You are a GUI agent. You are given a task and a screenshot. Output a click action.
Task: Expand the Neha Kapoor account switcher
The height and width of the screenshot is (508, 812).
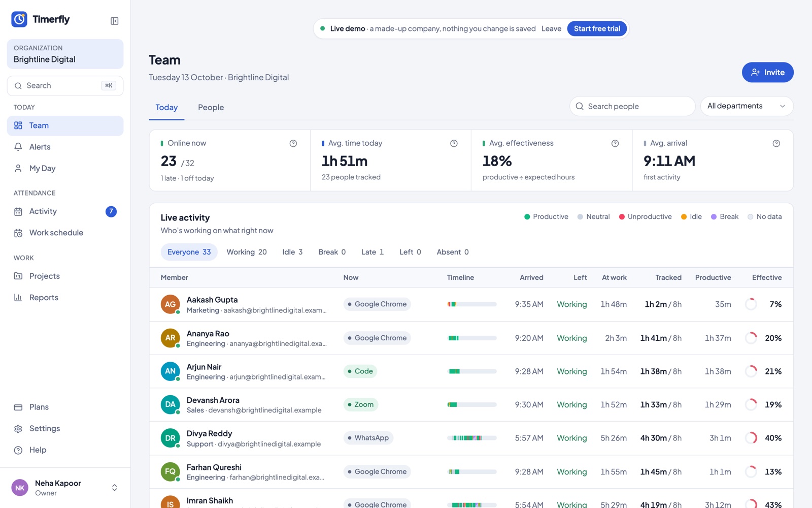115,488
